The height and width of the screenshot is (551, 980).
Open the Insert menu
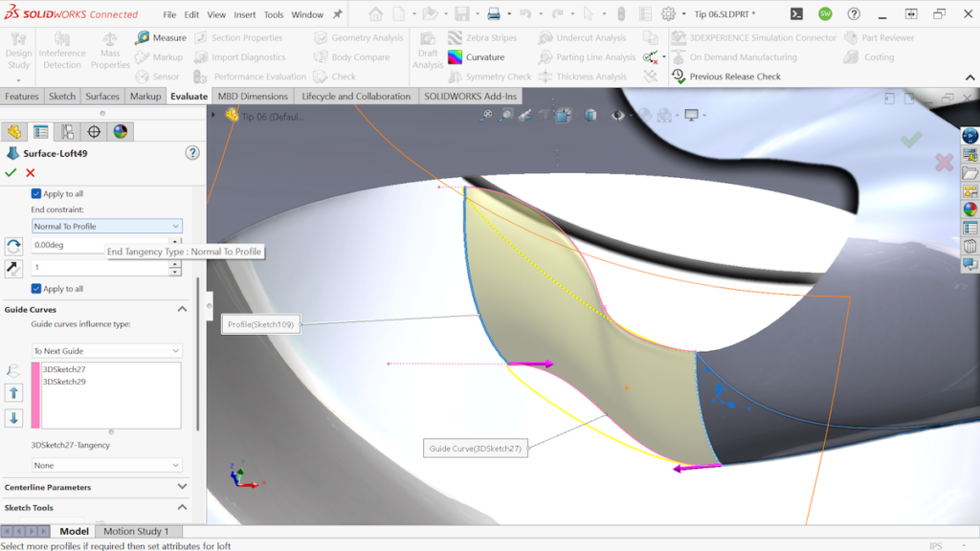tap(243, 14)
